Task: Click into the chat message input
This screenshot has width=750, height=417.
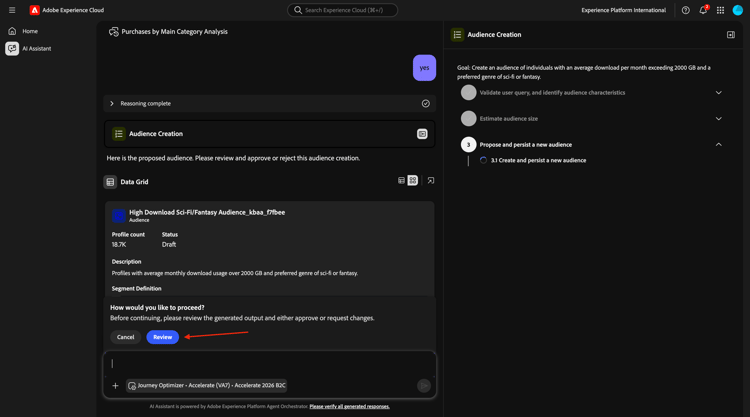Action: [x=269, y=363]
